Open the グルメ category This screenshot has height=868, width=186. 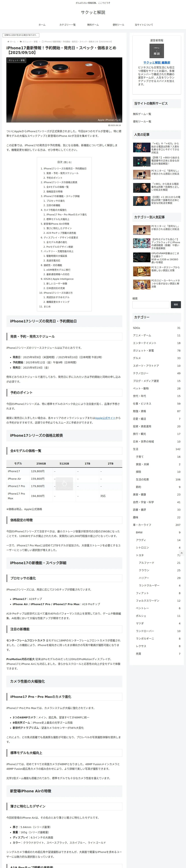click(157, 358)
